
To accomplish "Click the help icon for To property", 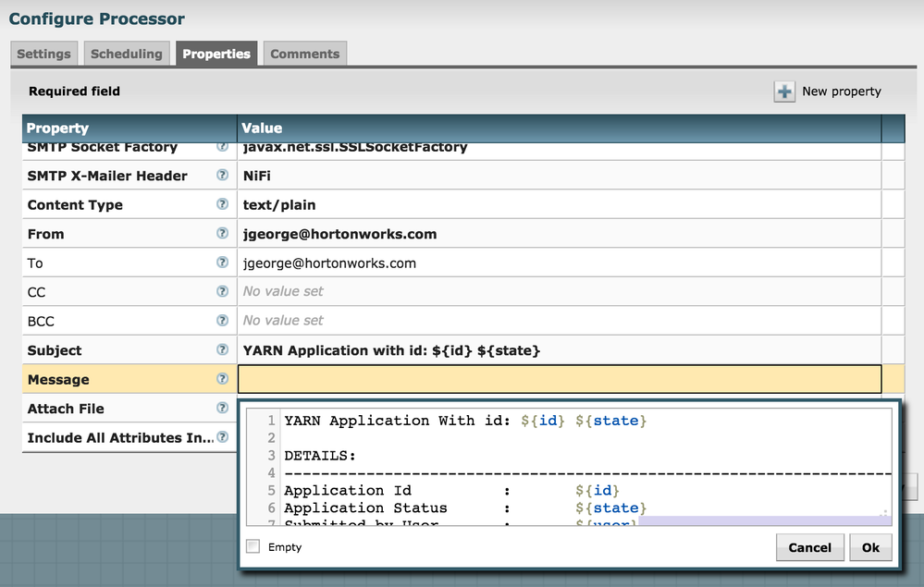I will (222, 263).
